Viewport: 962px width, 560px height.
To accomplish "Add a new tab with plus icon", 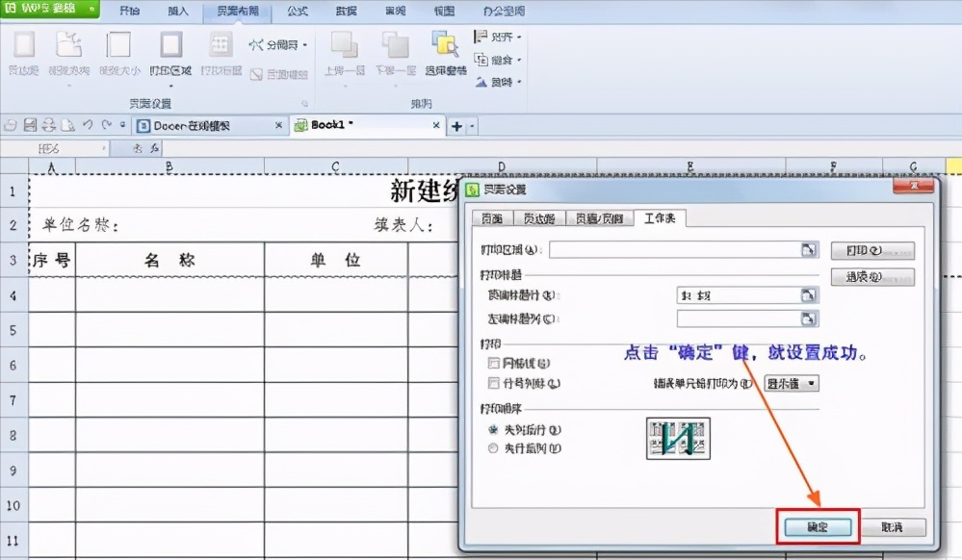I will coord(456,126).
